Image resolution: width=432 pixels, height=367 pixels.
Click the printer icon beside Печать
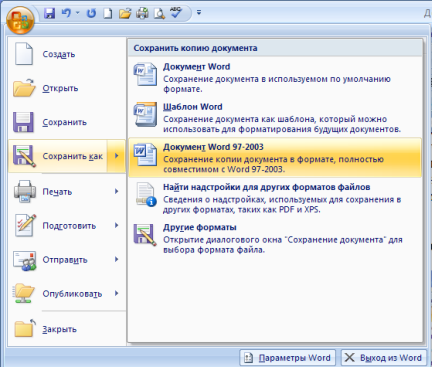coord(25,192)
